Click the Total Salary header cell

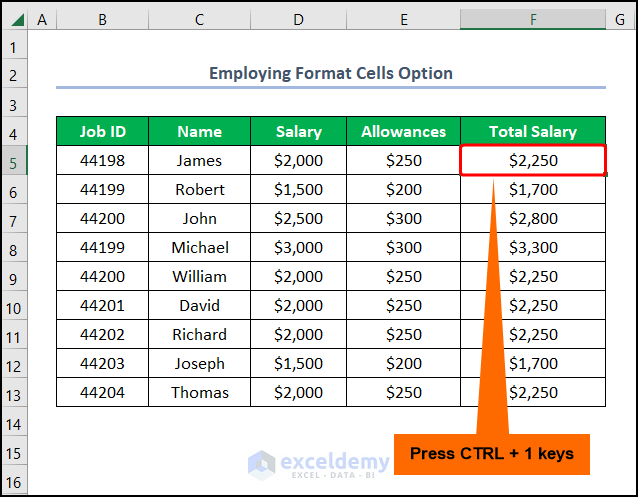coord(533,132)
